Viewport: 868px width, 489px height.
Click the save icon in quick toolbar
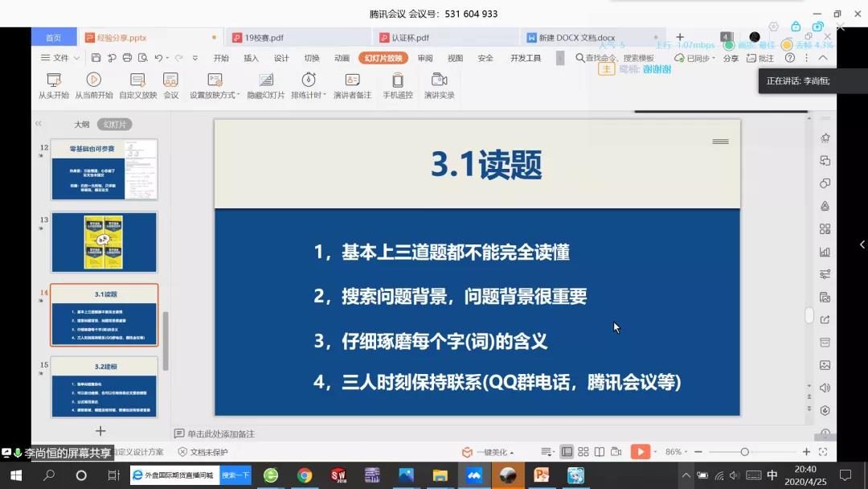96,58
